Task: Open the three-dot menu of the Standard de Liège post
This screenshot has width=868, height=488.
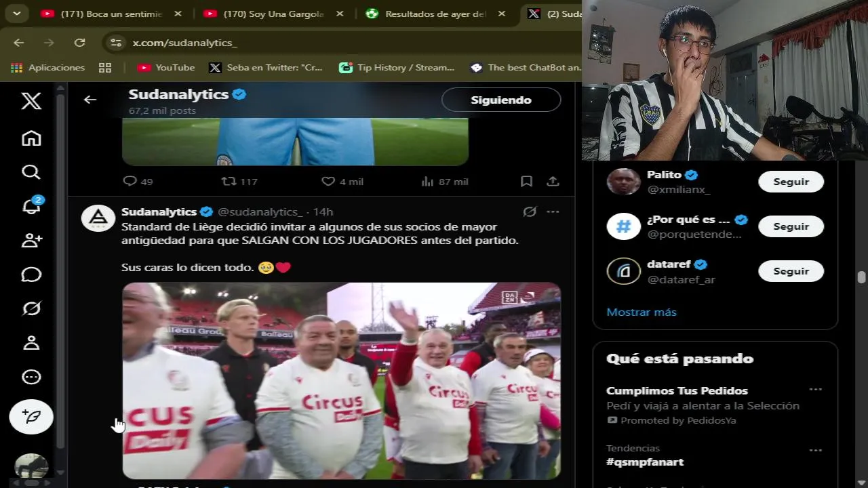Action: point(553,211)
